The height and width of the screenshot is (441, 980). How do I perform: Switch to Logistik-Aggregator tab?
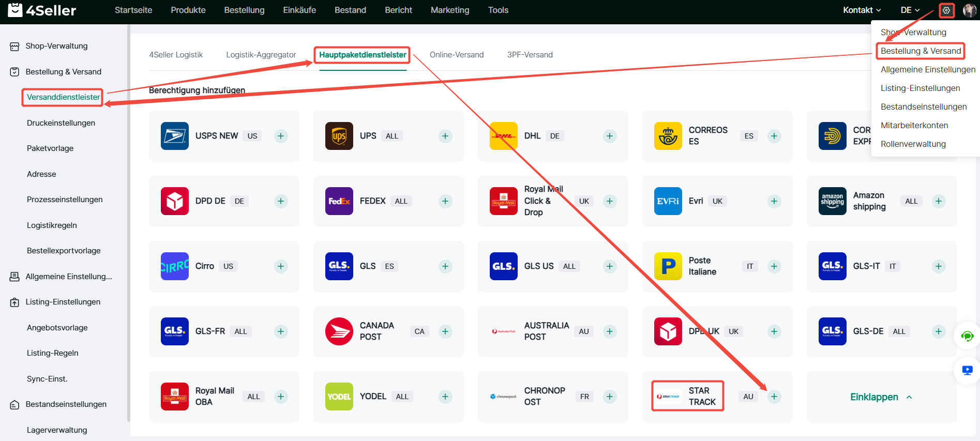click(261, 55)
